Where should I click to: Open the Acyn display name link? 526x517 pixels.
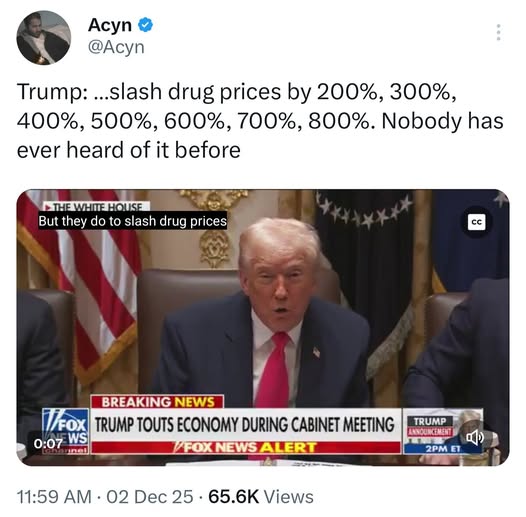110,25
